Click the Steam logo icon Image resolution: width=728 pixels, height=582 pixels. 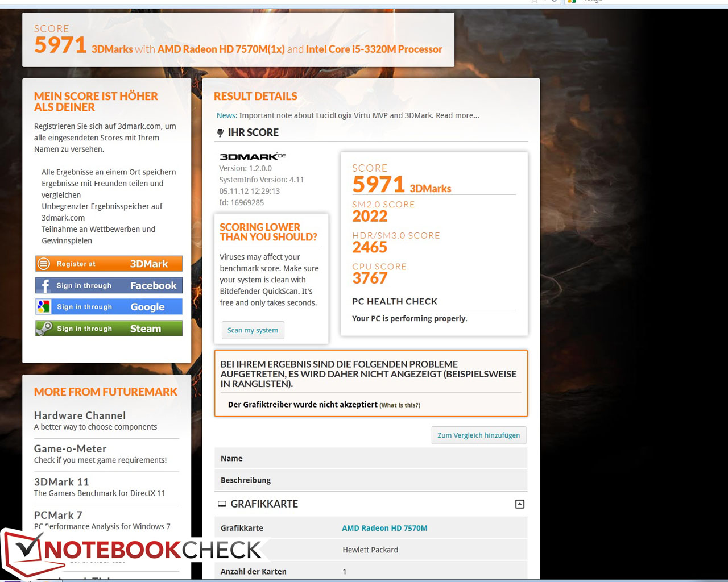(44, 329)
